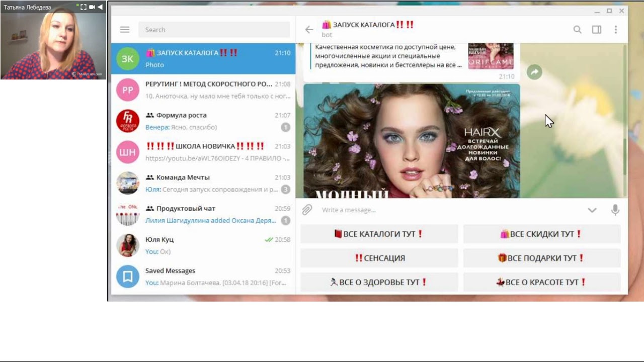Click the pink ШН chat avatar
Screen dimensions: 644x362
(128, 152)
